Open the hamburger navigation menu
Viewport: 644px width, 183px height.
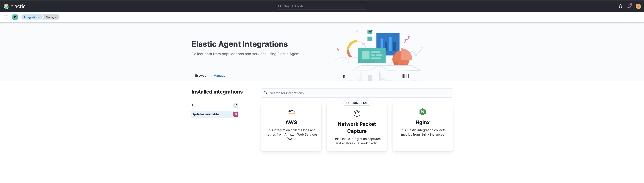6,17
